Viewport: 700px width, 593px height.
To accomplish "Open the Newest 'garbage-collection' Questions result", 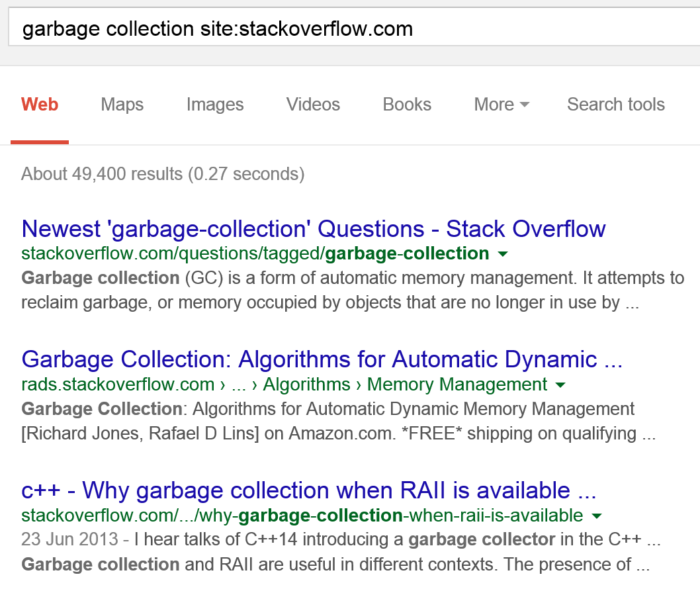I will [x=314, y=229].
